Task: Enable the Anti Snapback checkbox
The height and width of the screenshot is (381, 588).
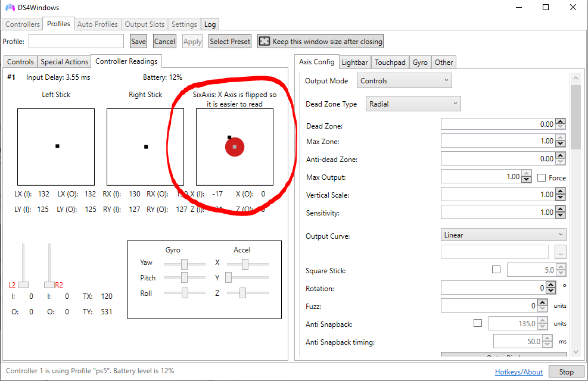Action: [478, 323]
